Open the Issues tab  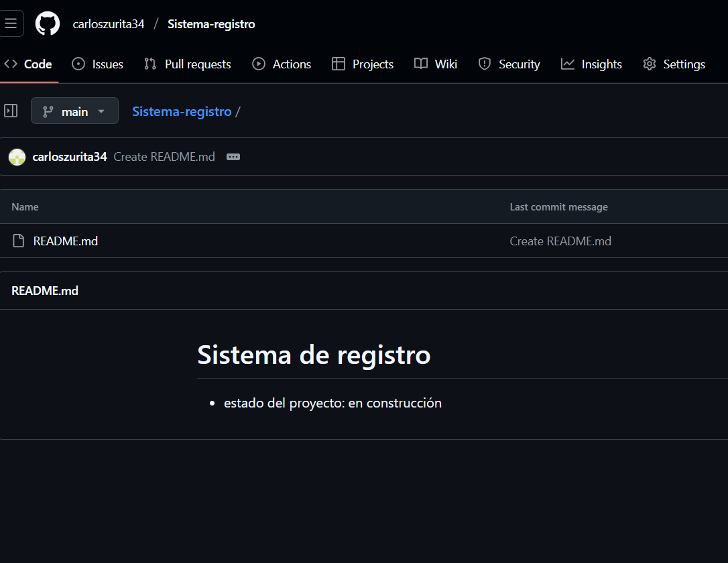point(97,64)
